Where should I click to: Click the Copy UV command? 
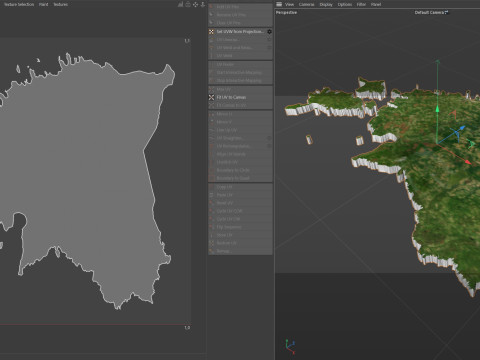coord(240,187)
